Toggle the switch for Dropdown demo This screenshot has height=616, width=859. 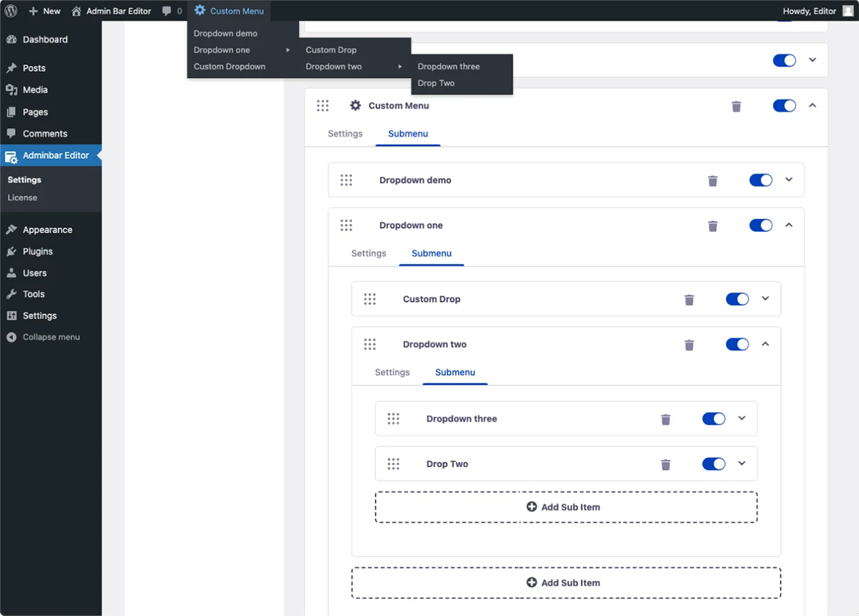coord(760,180)
